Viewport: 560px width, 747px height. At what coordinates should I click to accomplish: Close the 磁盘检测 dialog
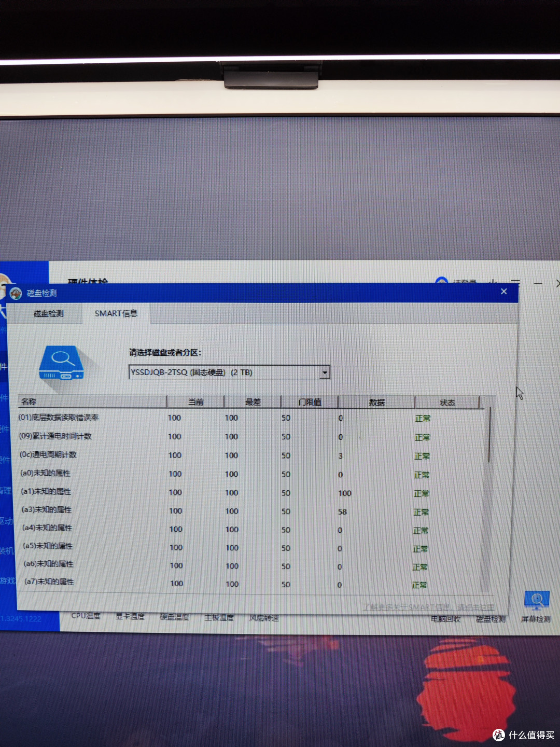tap(503, 292)
